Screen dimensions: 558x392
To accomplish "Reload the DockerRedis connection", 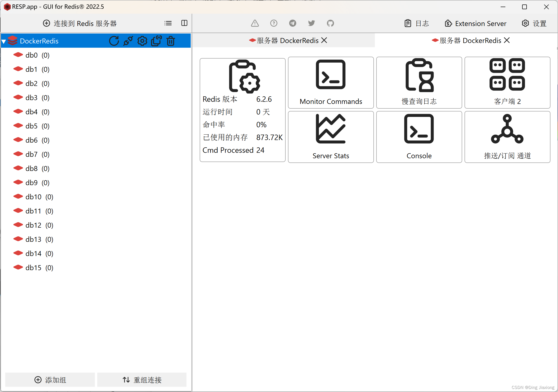I will [114, 41].
